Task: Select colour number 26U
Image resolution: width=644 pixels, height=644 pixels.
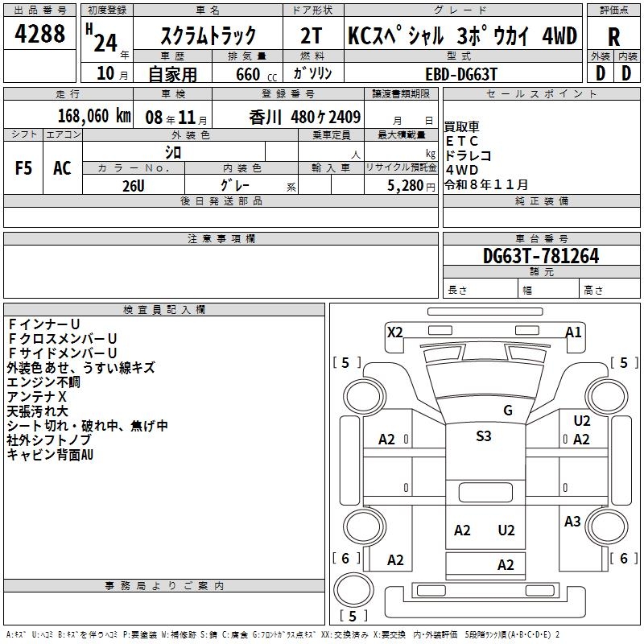Action: [x=133, y=186]
